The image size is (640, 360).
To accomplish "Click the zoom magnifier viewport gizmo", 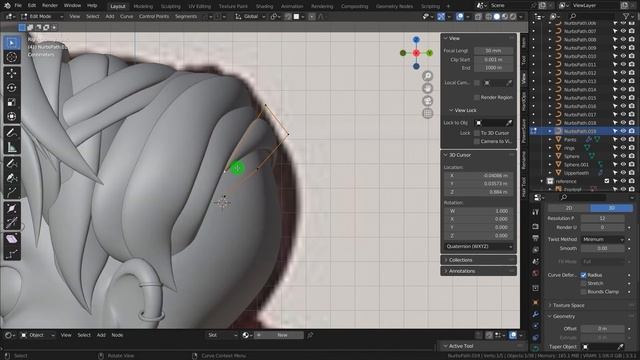I will (x=427, y=76).
